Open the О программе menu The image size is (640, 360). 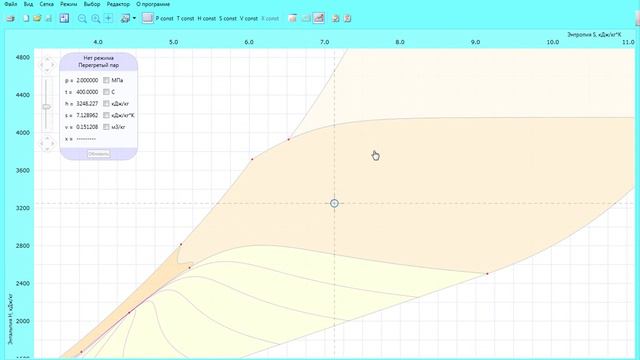point(153,4)
